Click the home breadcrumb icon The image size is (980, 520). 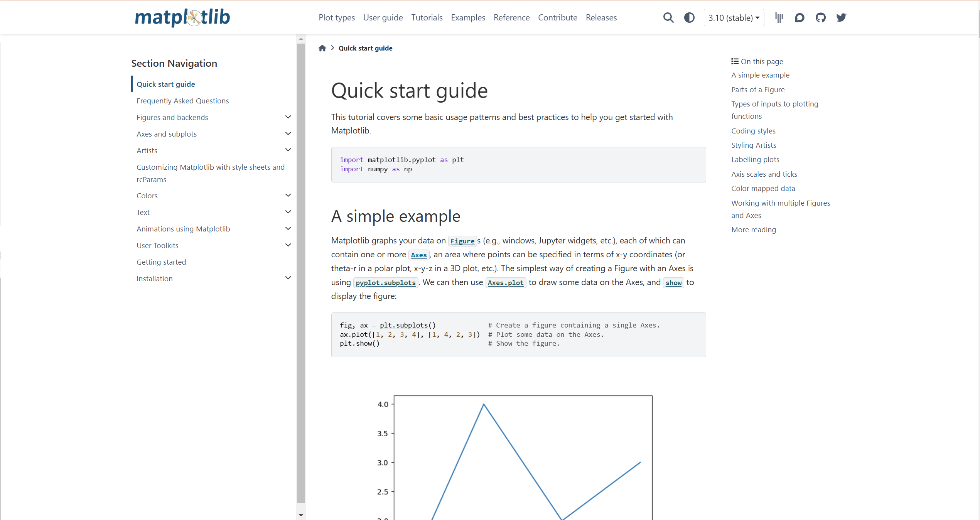click(322, 48)
